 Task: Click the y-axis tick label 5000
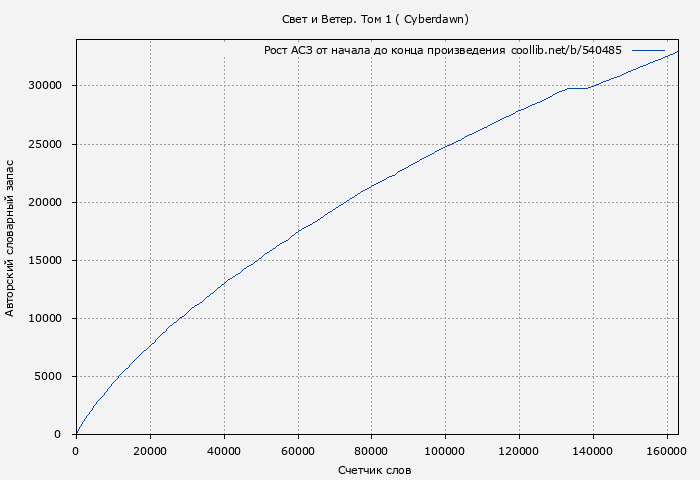pos(48,377)
